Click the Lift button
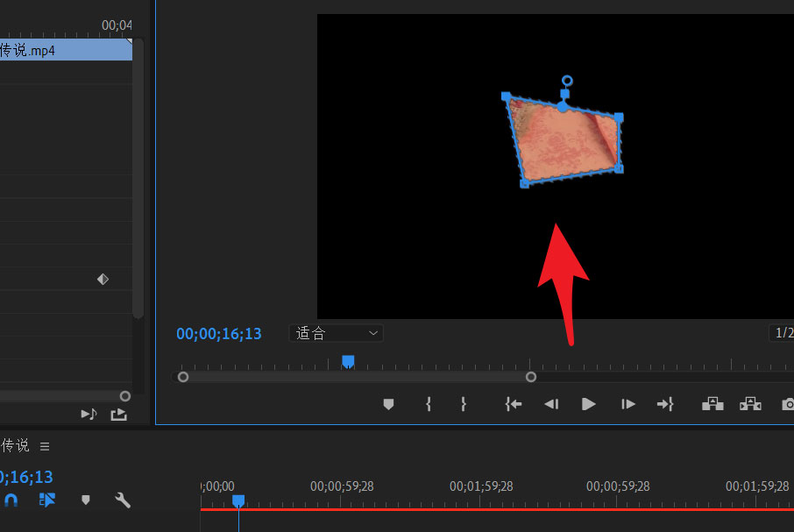The height and width of the screenshot is (532, 794). pyautogui.click(x=713, y=404)
